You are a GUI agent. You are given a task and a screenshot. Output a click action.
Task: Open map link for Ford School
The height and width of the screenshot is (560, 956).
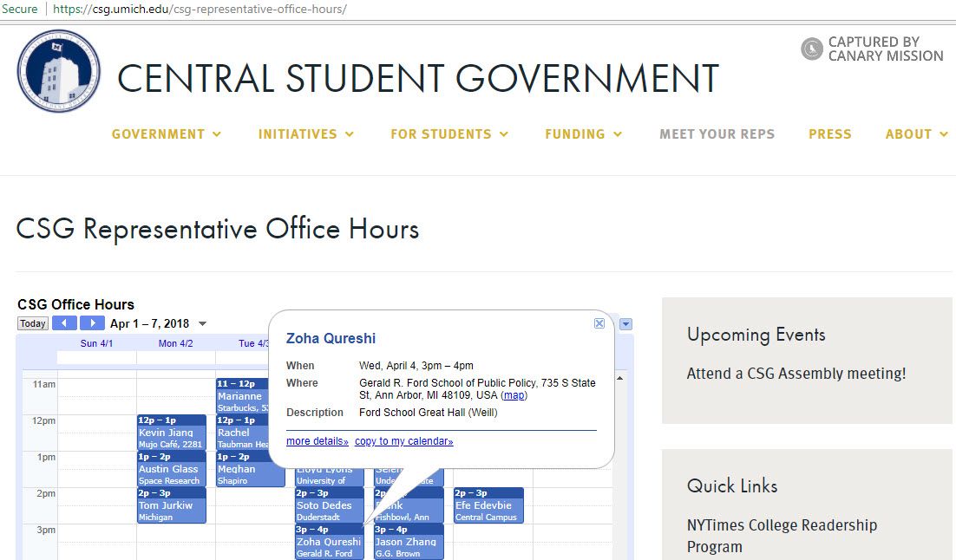pos(514,395)
